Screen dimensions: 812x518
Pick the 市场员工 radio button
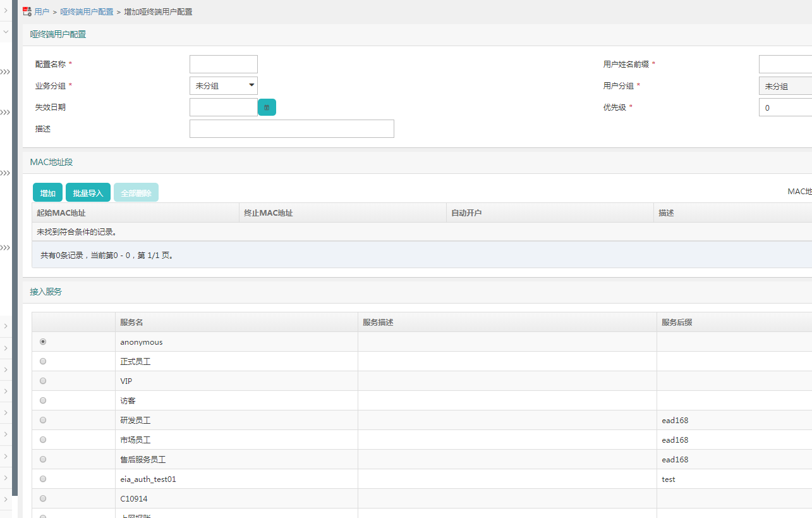tap(43, 440)
